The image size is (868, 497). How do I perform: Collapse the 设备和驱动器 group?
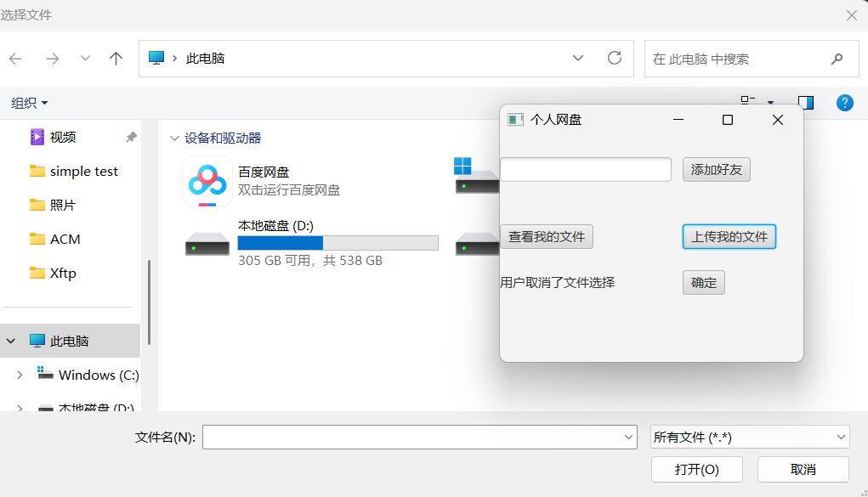tap(174, 138)
